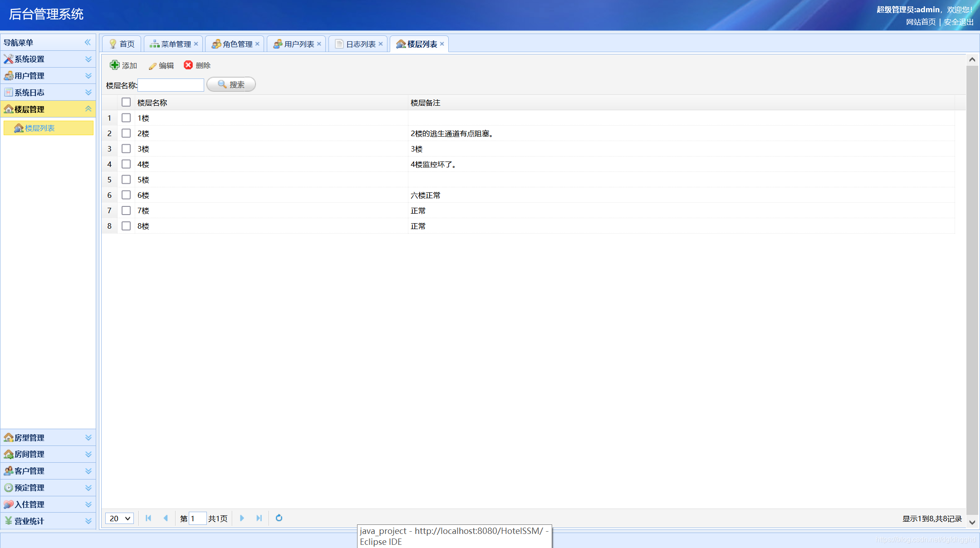Close the 菜单管理 tab
Image resolution: width=980 pixels, height=548 pixels.
tap(196, 44)
